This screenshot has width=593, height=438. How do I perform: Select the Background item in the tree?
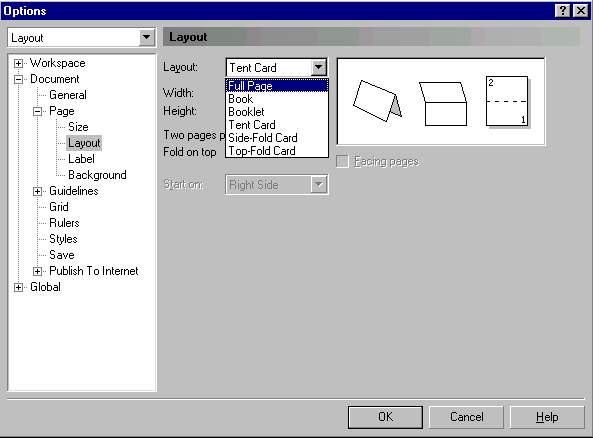pos(97,175)
